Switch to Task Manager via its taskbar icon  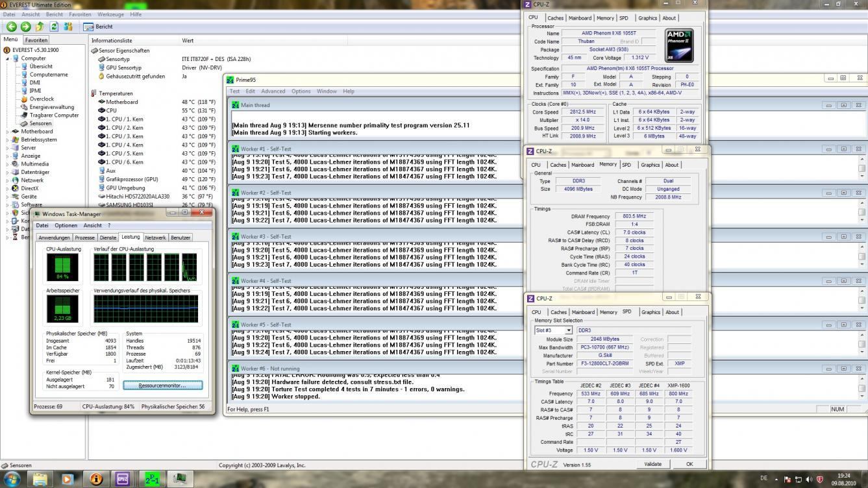[180, 479]
